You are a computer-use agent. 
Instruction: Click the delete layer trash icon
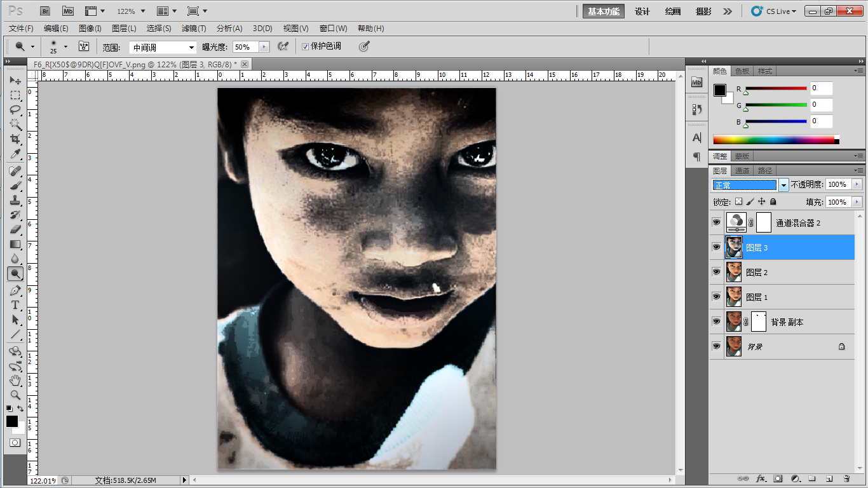coord(846,478)
